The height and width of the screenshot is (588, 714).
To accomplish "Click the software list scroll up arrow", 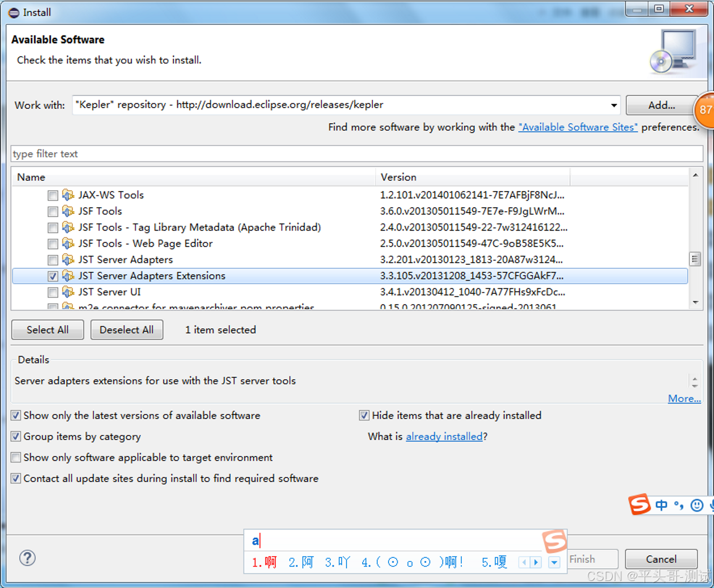I will coord(695,175).
